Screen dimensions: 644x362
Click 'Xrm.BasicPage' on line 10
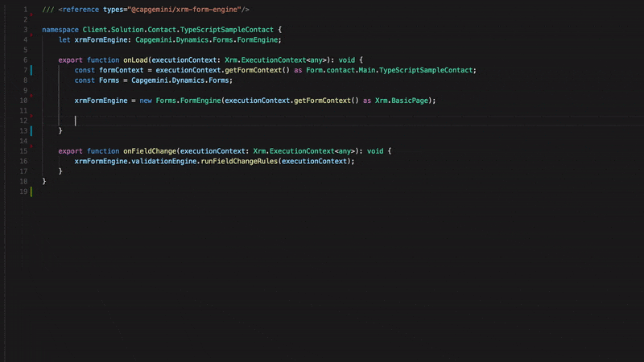[x=401, y=101]
